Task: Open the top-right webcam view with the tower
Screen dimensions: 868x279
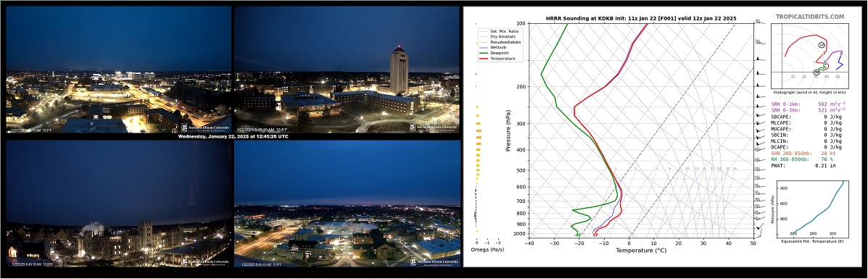Action: click(347, 70)
